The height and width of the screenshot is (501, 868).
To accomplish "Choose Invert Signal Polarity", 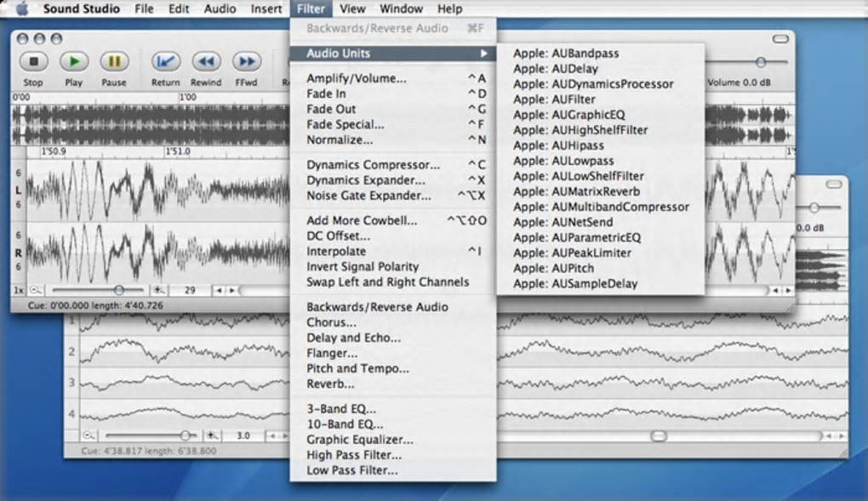I will [x=393, y=267].
